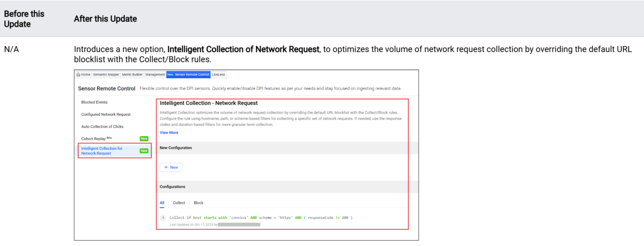Image resolution: width=644 pixels, height=246 pixels.
Task: Go to the LiveLens tab
Action: [218, 75]
